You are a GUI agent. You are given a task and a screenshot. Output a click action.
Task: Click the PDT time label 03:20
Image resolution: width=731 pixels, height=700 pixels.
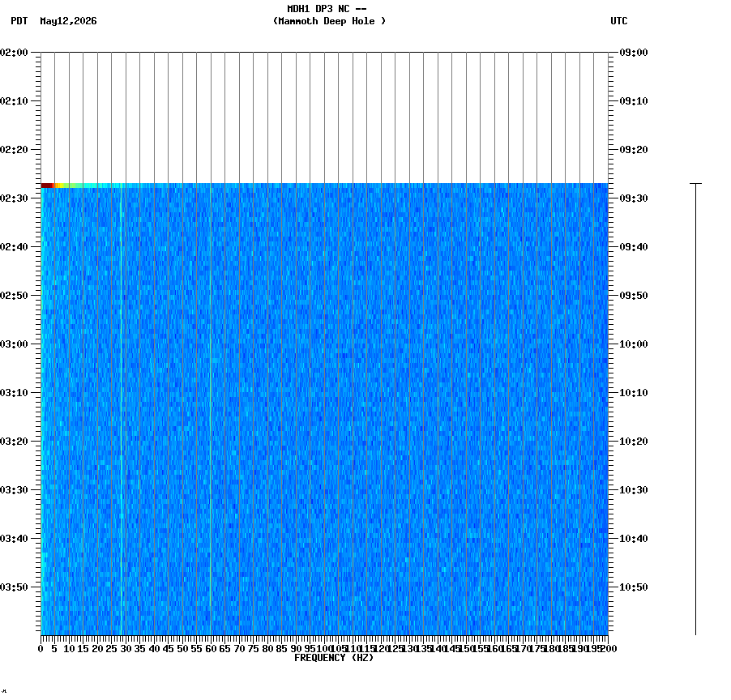click(x=15, y=442)
